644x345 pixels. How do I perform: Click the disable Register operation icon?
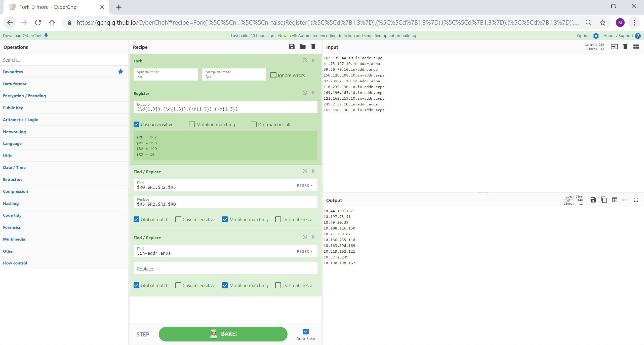tap(305, 93)
